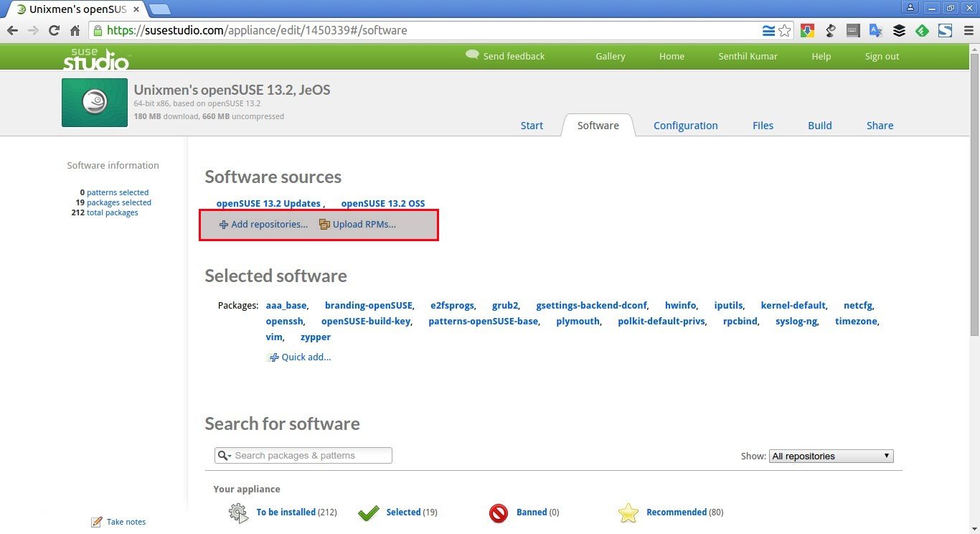This screenshot has height=534, width=980.
Task: Click the total packages link
Action: click(x=113, y=212)
